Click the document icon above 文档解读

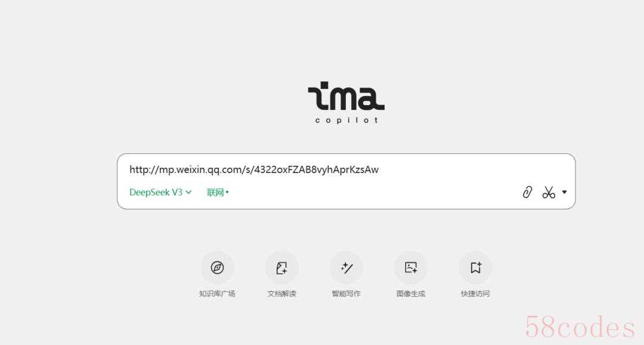(281, 267)
